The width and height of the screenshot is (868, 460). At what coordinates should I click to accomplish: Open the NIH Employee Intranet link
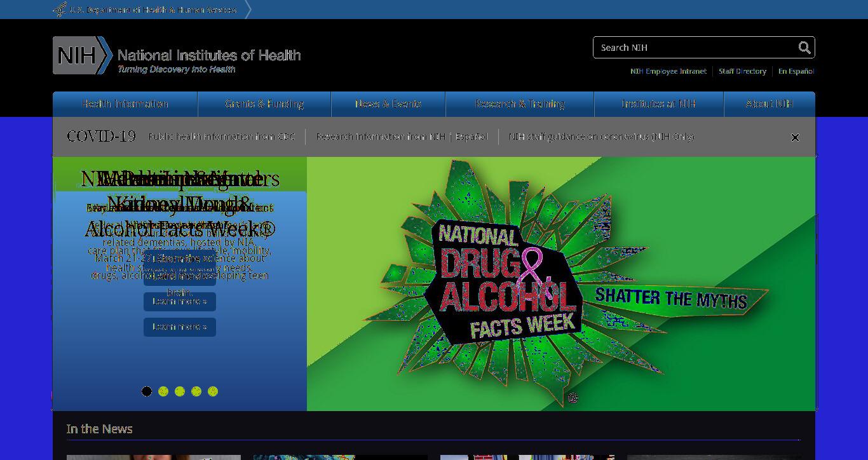tap(668, 71)
